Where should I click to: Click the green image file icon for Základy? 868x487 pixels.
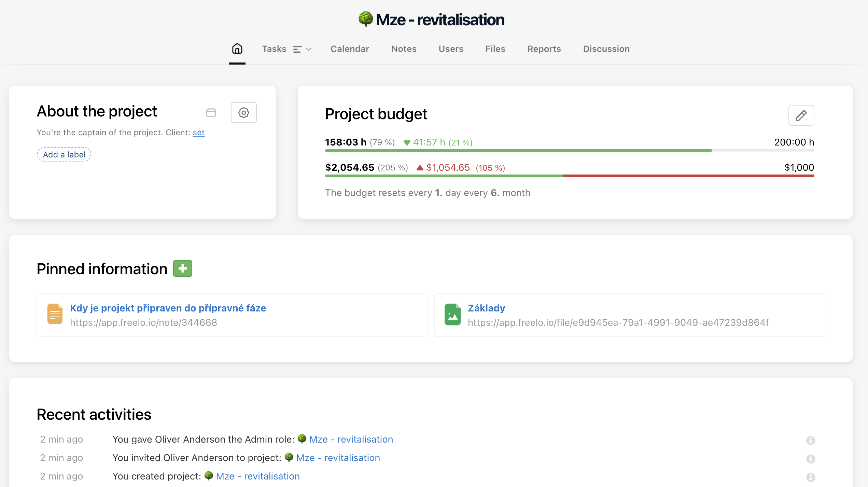[x=453, y=314]
